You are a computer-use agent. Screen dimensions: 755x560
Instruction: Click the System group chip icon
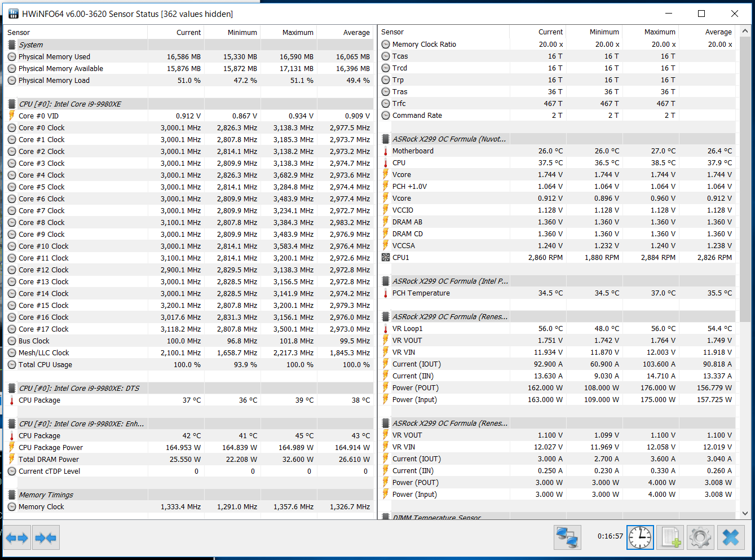pyautogui.click(x=12, y=45)
